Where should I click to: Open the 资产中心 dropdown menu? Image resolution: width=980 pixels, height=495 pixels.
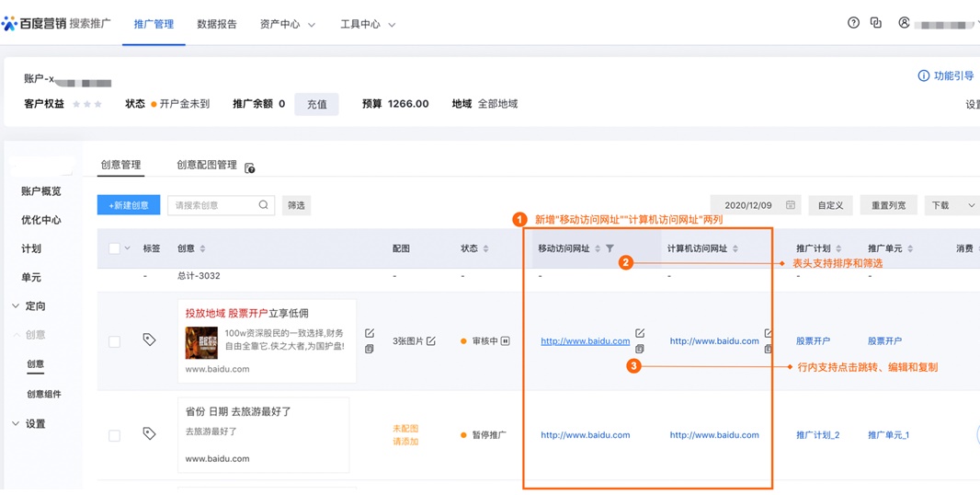click(x=287, y=25)
